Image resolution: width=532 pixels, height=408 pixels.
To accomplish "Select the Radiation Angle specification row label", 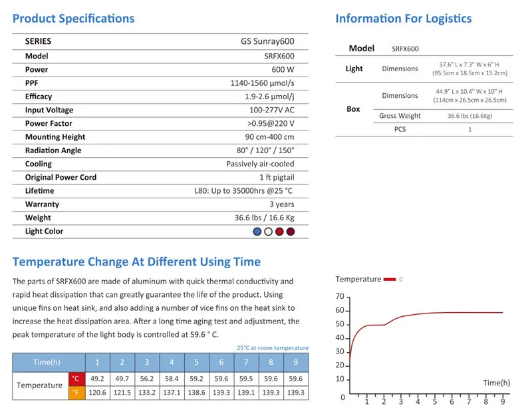I will pyautogui.click(x=53, y=150).
